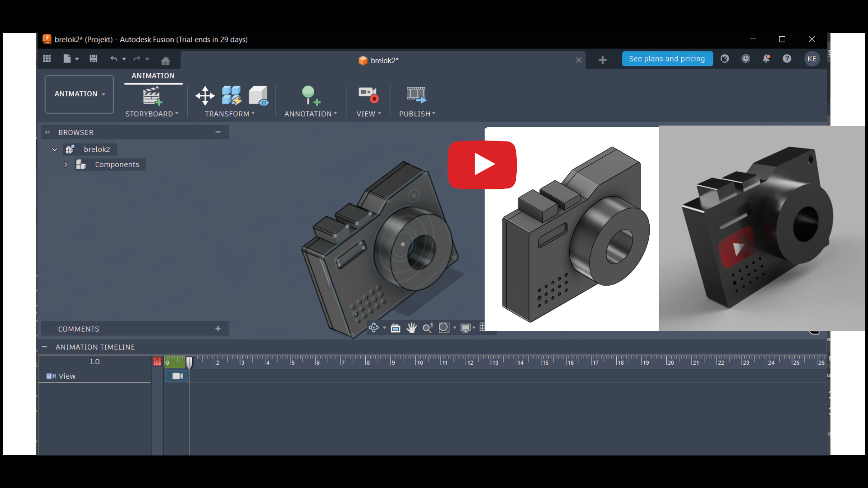Image resolution: width=868 pixels, height=488 pixels.
Task: Open the ANNOTATION menu
Action: click(x=311, y=114)
